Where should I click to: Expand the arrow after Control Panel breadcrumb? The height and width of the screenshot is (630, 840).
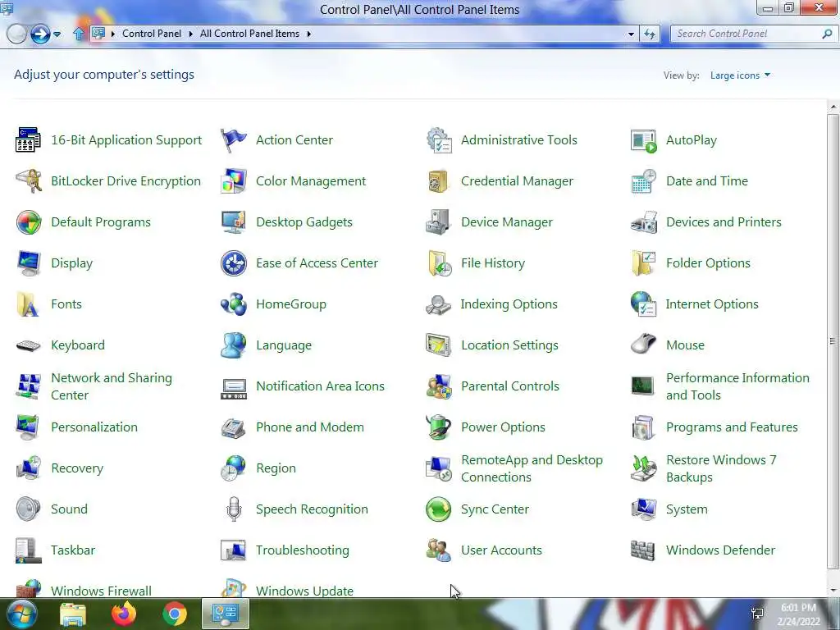pos(190,34)
